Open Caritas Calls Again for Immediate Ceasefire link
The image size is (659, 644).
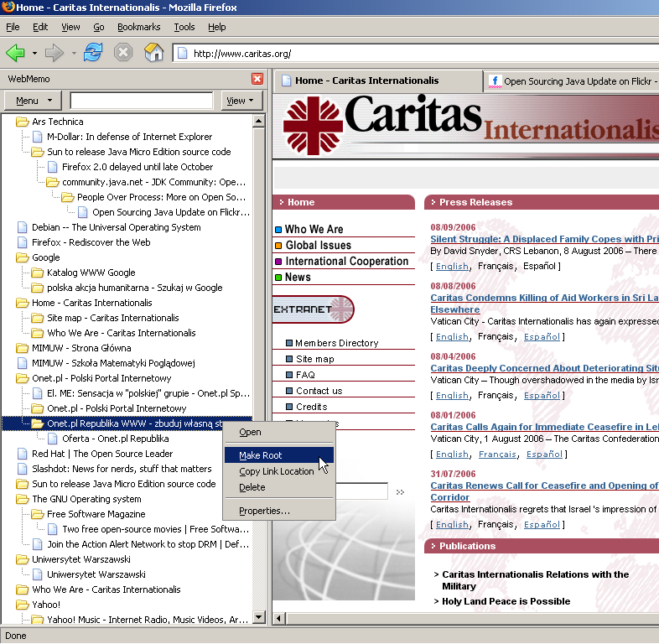tap(545, 427)
